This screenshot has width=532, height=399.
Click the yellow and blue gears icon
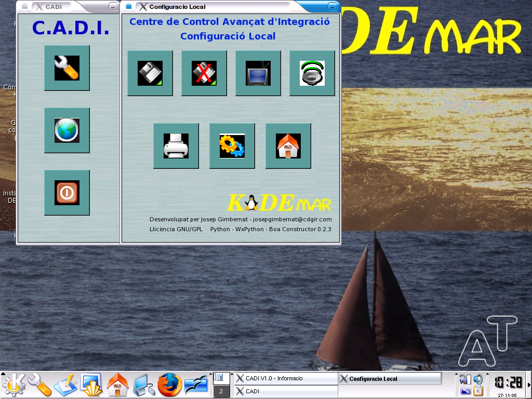232,146
